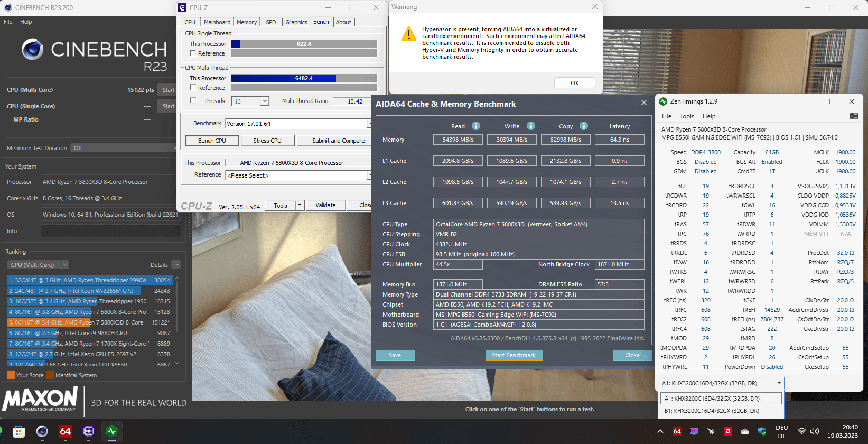Open the volume control from the tray
The height and width of the screenshot is (444, 868).
pyautogui.click(x=815, y=431)
